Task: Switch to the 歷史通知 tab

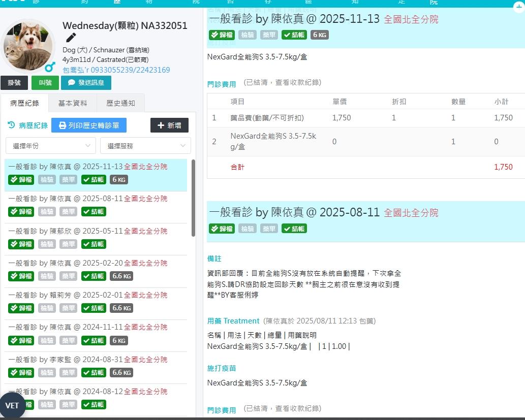Action: pos(120,103)
